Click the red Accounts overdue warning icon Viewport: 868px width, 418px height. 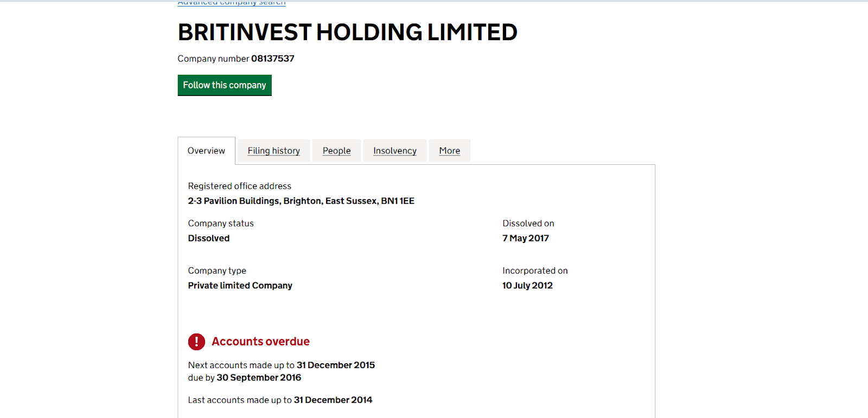click(x=196, y=342)
